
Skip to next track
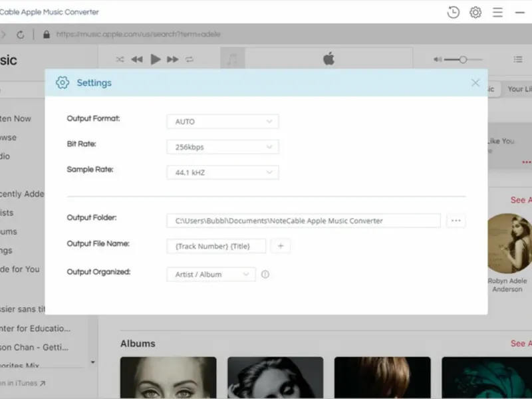click(173, 59)
